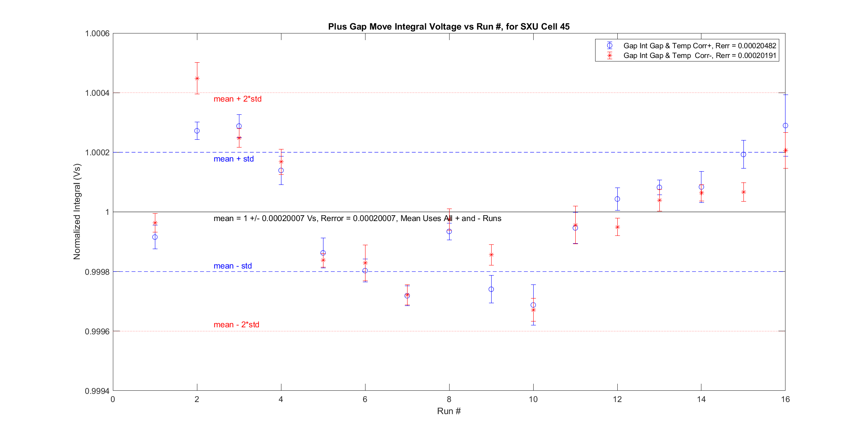Select the 'mean + std' blue label

coord(234,159)
